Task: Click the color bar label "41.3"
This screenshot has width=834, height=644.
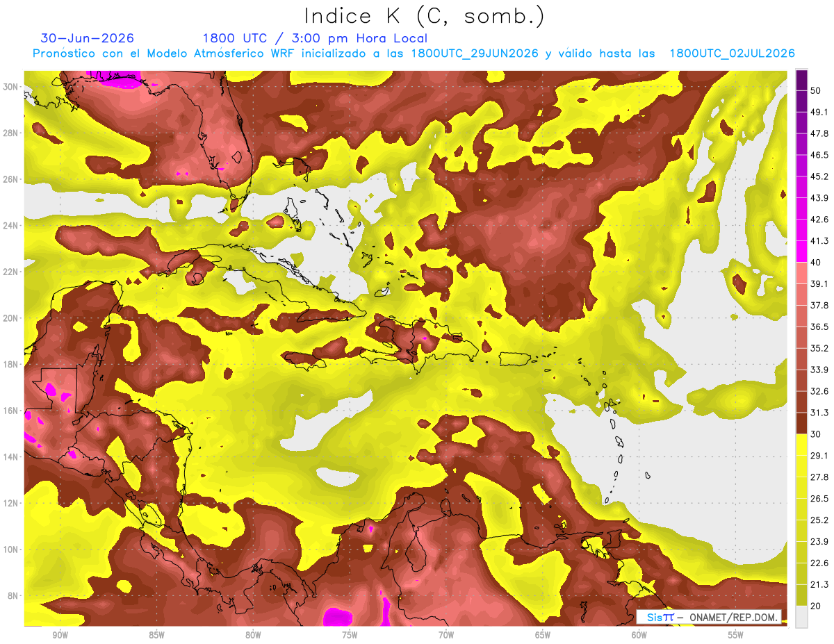Action: point(819,240)
